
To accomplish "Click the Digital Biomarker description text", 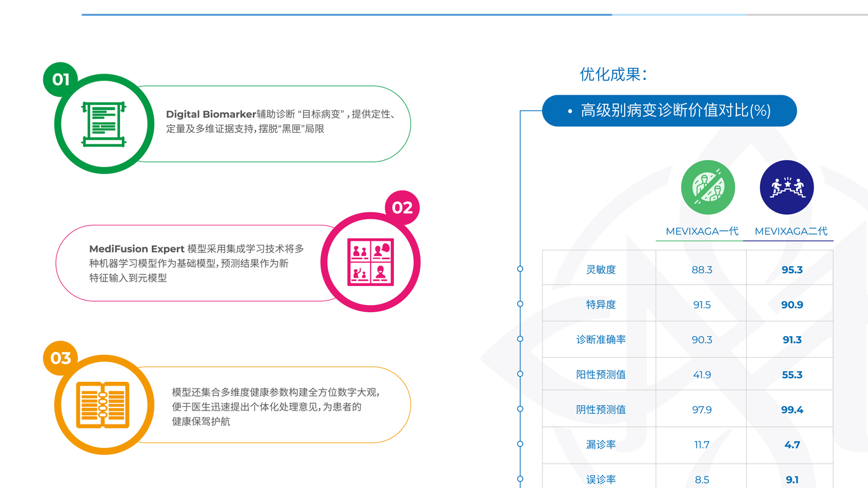I will coord(281,121).
